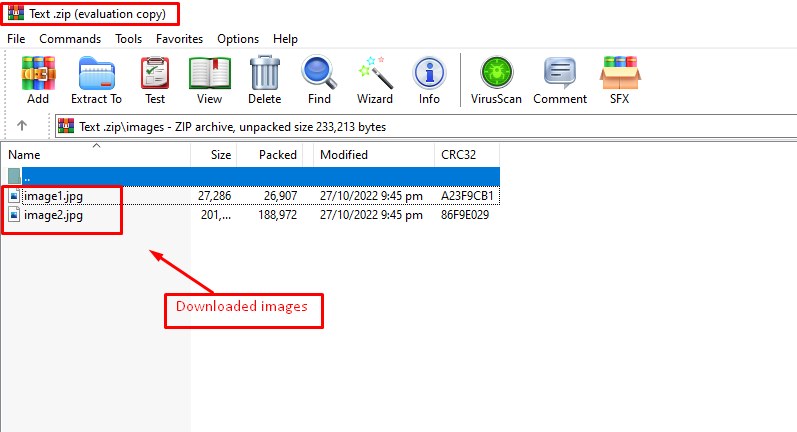Sort by the Name column header
797x432 pixels.
tap(96, 155)
